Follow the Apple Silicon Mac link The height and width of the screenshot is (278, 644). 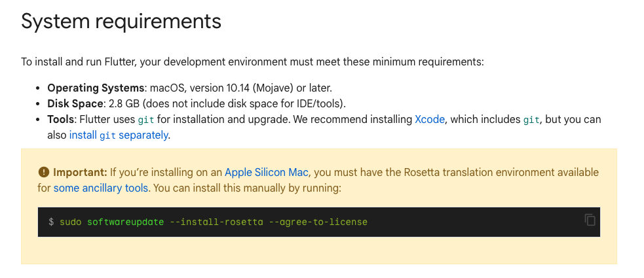266,172
